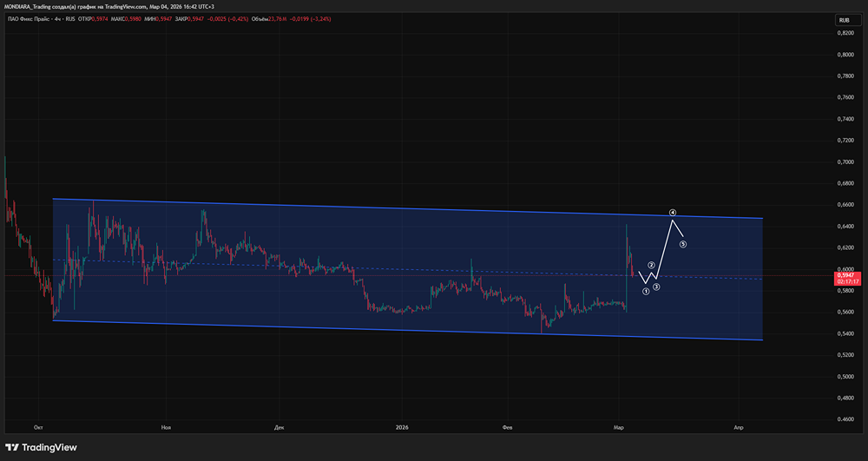The height and width of the screenshot is (461, 868).
Task: Select the ОТКР 0,5974 open value
Action: [94, 19]
